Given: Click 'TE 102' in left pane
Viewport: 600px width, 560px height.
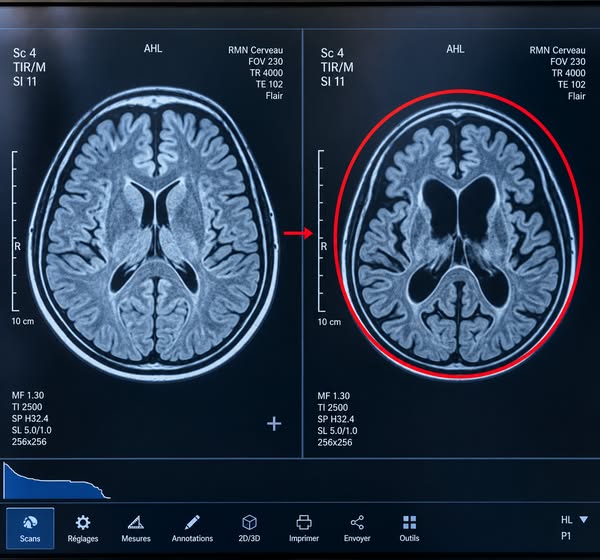Looking at the screenshot, I should [269, 84].
